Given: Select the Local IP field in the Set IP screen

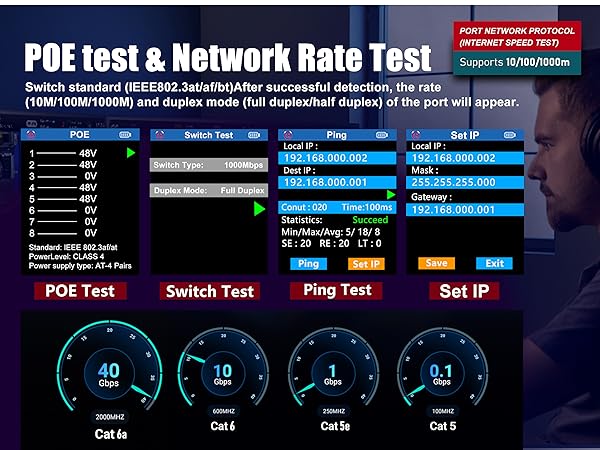Looking at the screenshot, I should pyautogui.click(x=465, y=158).
